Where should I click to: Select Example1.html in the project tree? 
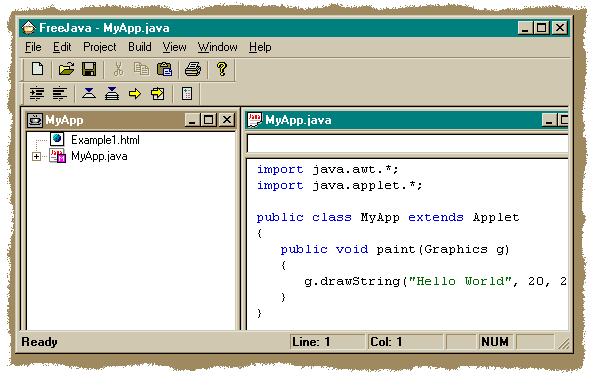point(105,140)
